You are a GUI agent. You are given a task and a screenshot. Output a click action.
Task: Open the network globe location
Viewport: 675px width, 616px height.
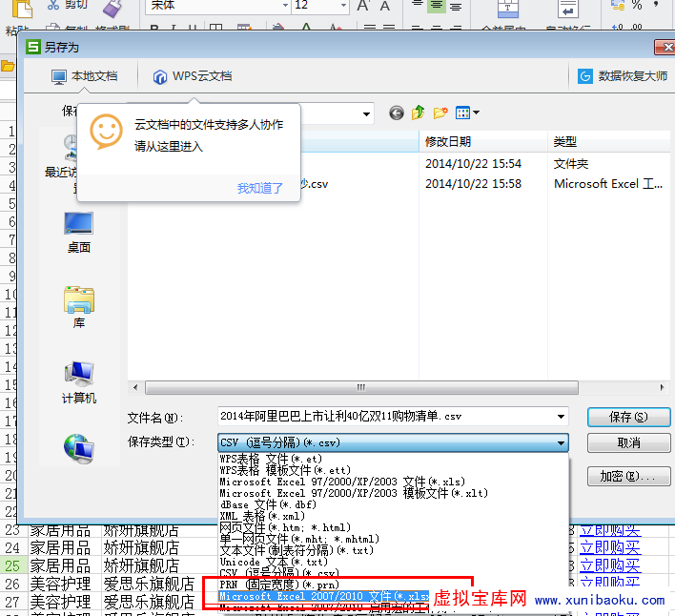pos(78,446)
